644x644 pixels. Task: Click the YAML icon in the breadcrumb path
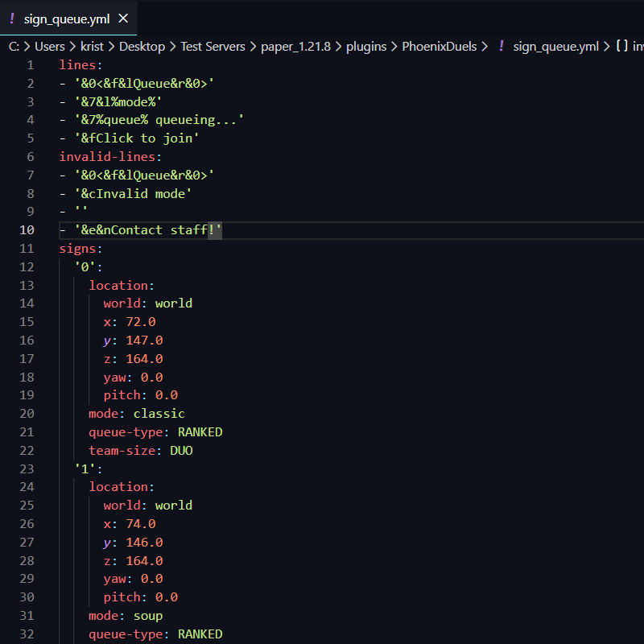pos(501,47)
